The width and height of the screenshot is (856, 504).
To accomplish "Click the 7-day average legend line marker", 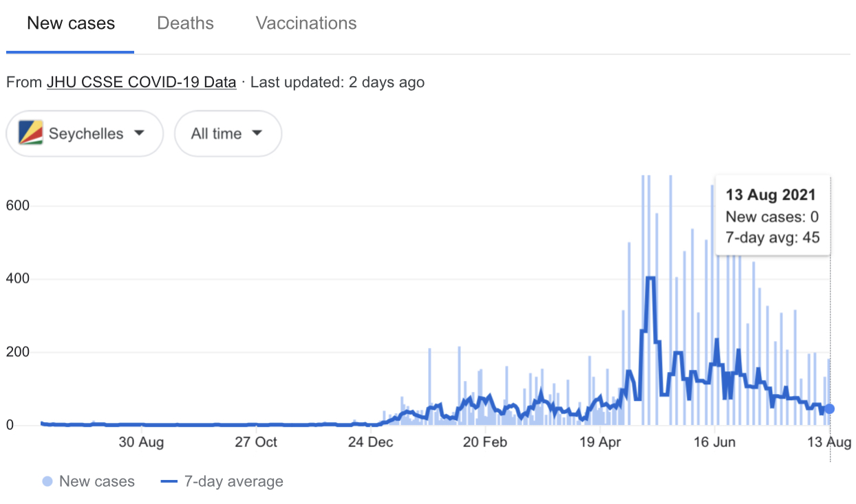I will tap(169, 481).
